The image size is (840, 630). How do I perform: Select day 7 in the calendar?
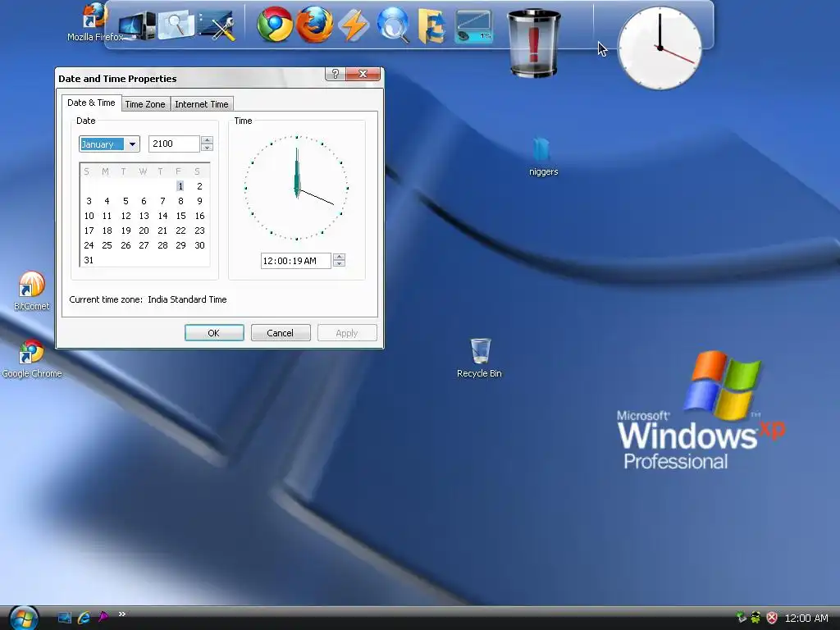pyautogui.click(x=162, y=201)
